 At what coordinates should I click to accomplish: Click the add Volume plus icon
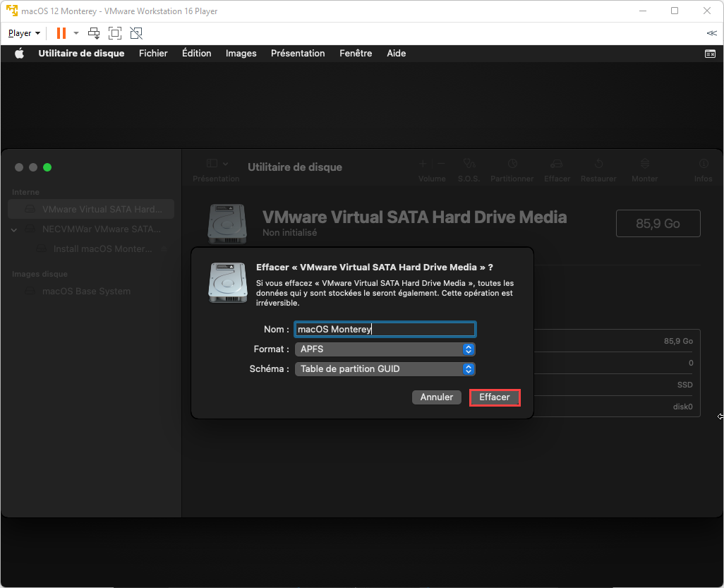pyautogui.click(x=423, y=164)
